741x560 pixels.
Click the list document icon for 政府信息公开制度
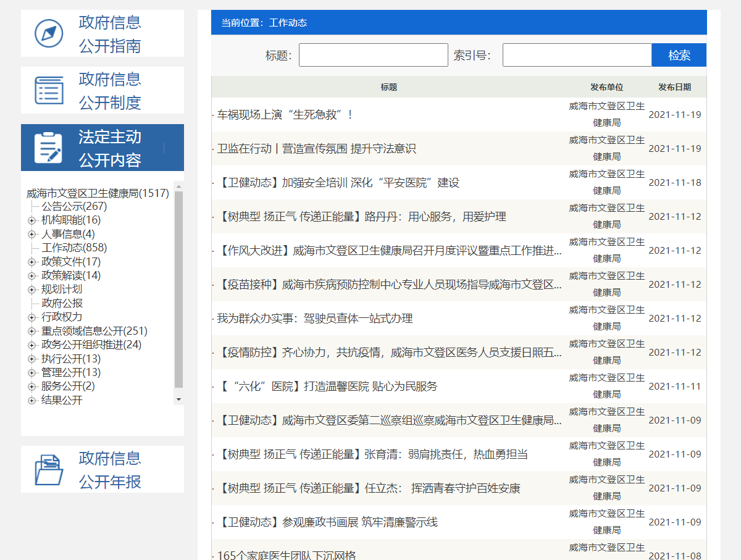(49, 90)
